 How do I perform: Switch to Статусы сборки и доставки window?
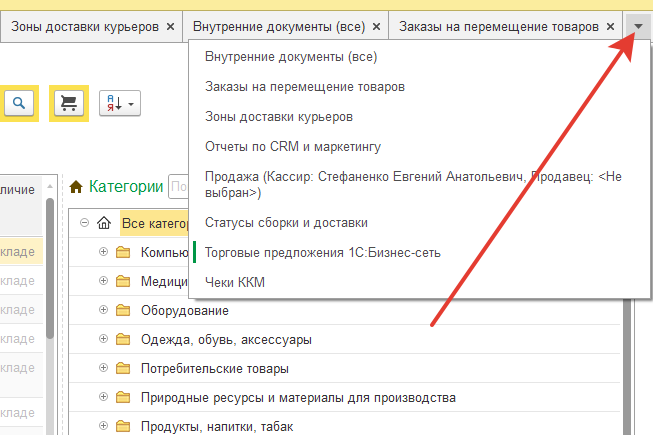tap(286, 222)
